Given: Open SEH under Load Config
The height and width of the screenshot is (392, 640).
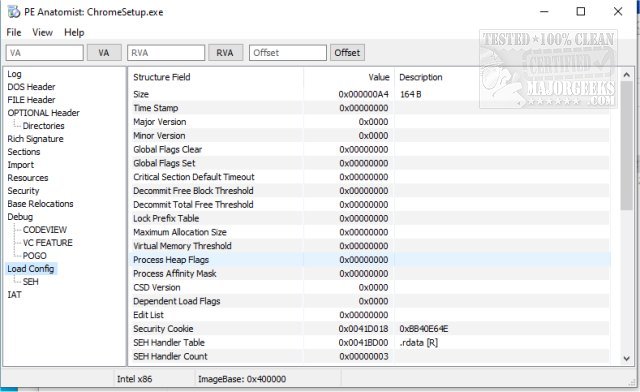Looking at the screenshot, I should click(x=31, y=282).
